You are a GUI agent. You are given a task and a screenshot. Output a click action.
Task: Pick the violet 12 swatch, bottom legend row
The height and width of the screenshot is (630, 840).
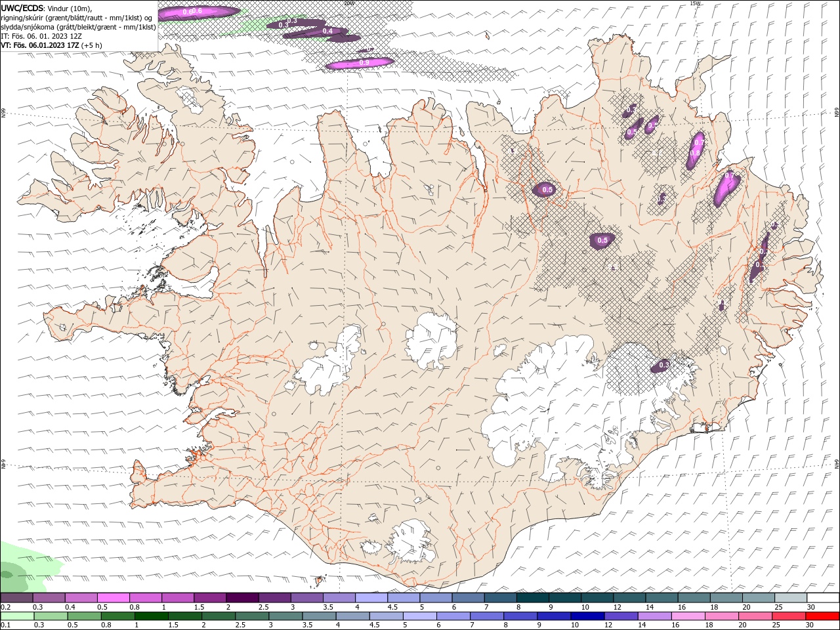(621, 616)
